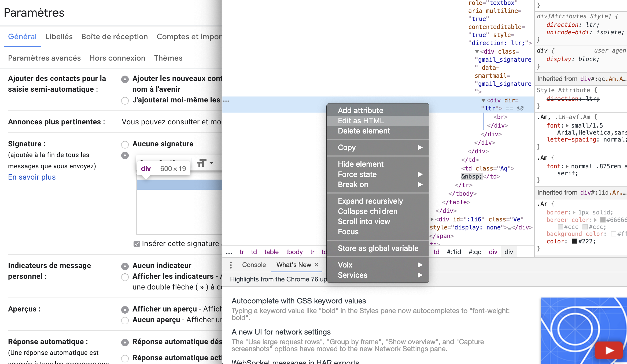627x364 pixels.
Task: Close the What's New drawer tab
Action: (x=316, y=265)
